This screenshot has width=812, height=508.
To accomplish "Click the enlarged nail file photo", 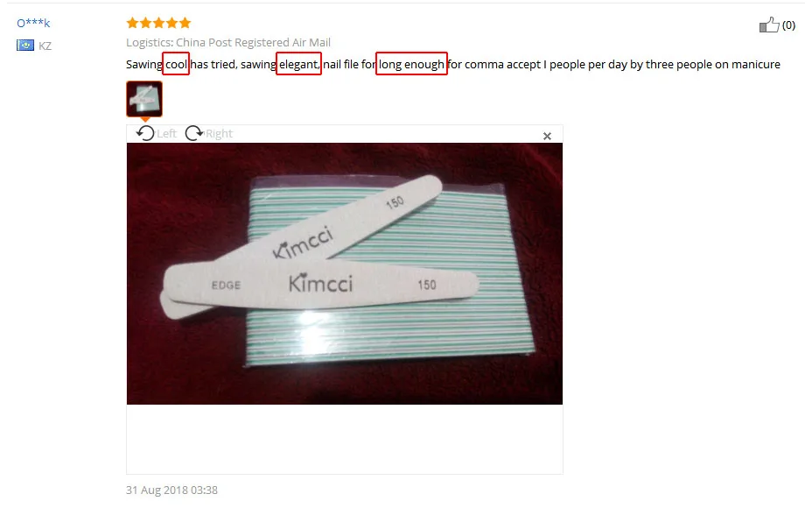I will [345, 273].
